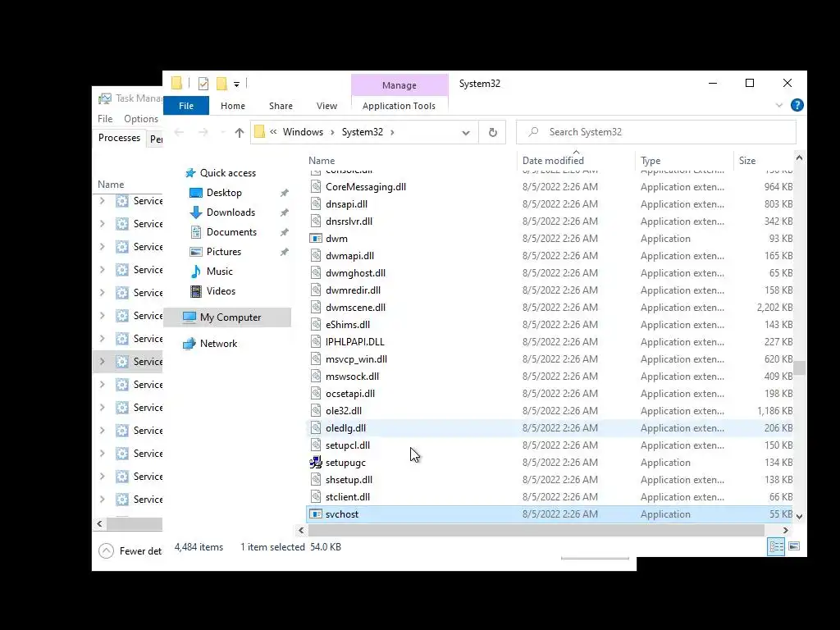Select the dnsapi.dll file icon
The image size is (840, 630).
[316, 204]
